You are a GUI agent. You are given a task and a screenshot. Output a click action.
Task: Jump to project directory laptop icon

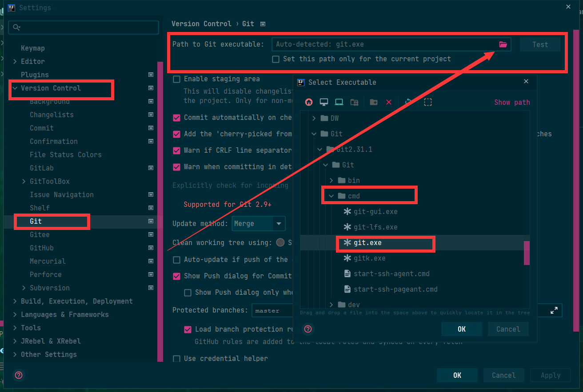tap(339, 102)
